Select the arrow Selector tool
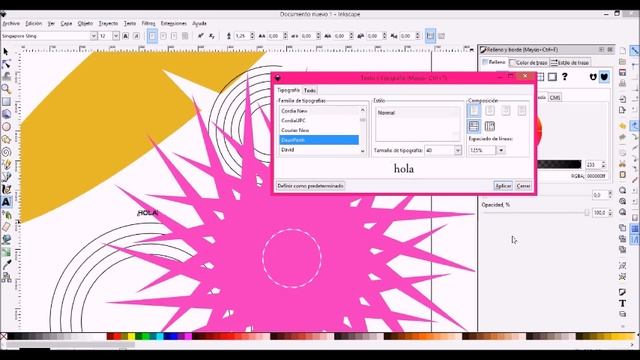The image size is (640, 360). point(6,52)
